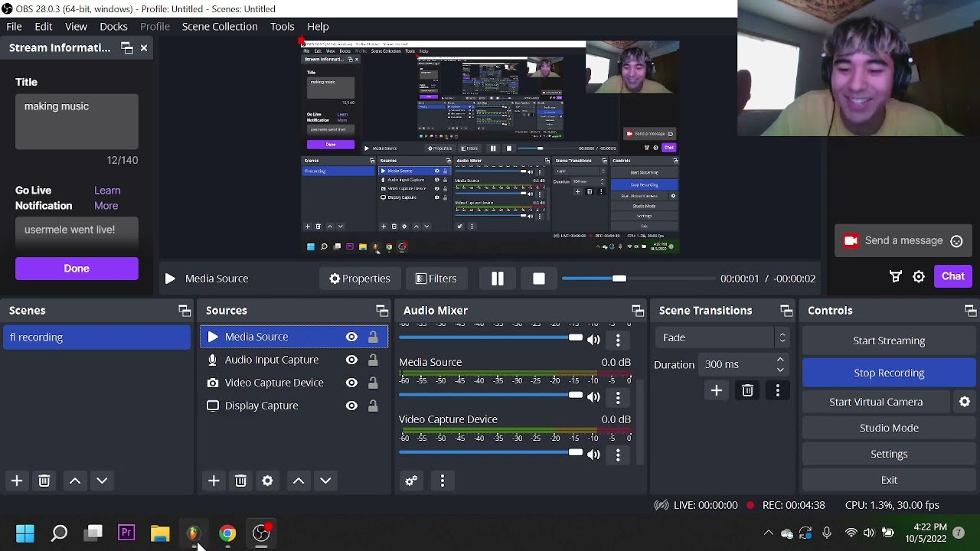Hide the Video Capture Device source
The height and width of the screenshot is (551, 980).
point(351,383)
